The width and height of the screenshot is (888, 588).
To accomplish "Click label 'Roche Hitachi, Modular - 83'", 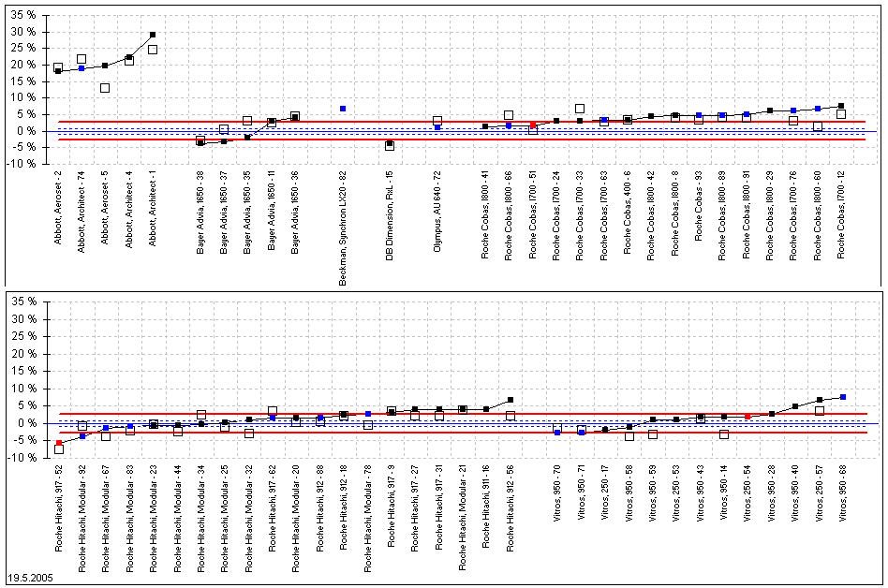I will tap(129, 519).
